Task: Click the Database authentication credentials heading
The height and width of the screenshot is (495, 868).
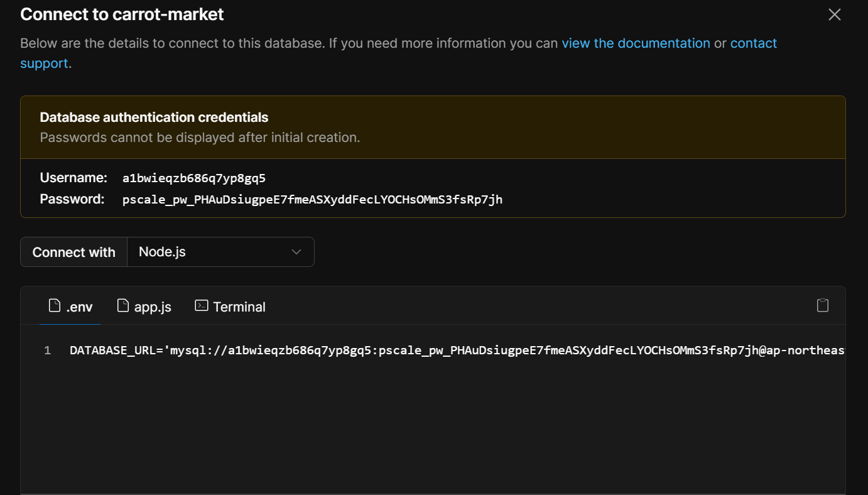Action: pyautogui.click(x=154, y=117)
